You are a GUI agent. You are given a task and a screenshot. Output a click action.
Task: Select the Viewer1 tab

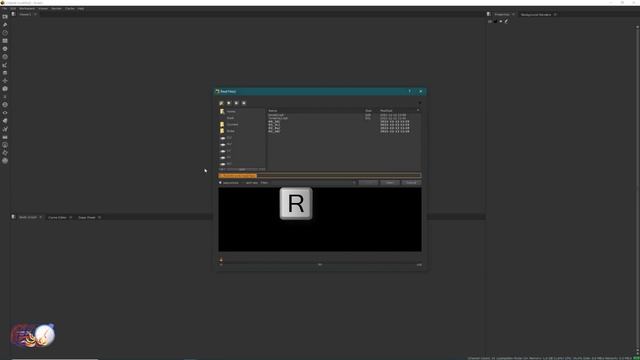pos(25,14)
